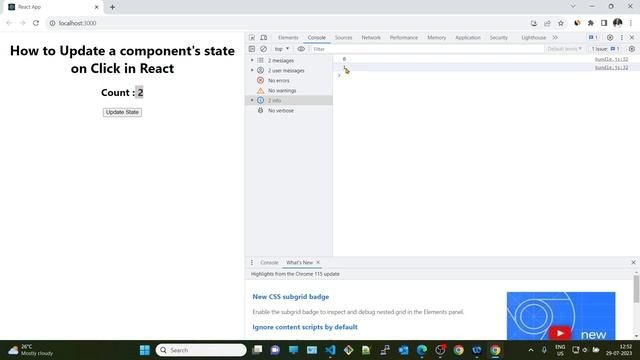Image resolution: width=640 pixels, height=360 pixels.
Task: Reload the page
Action: coord(36,23)
